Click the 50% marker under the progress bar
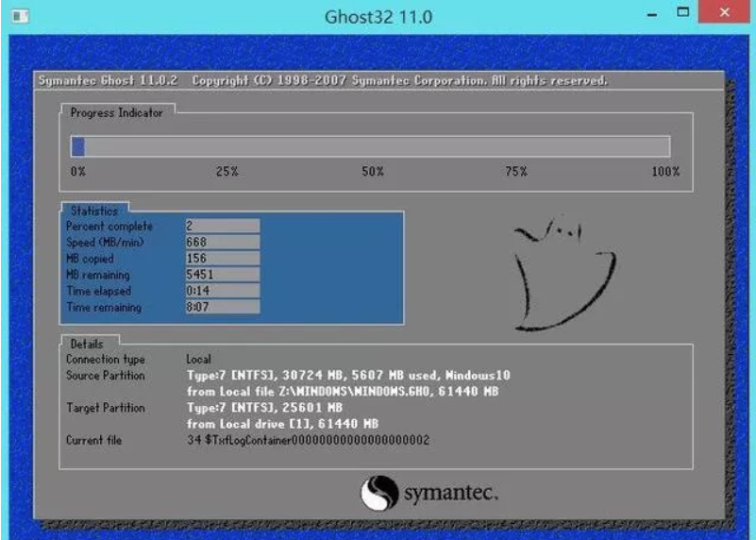Viewport: 756px width, 540px height. 373,172
